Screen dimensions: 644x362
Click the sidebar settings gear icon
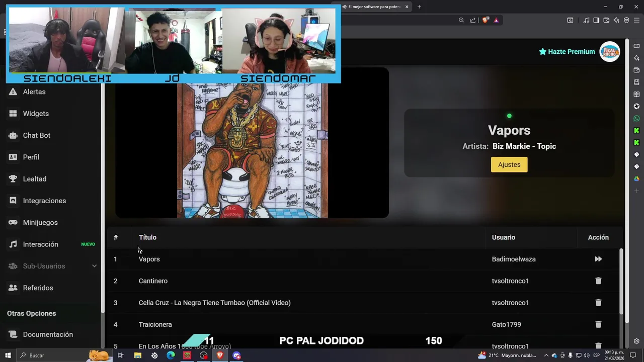tap(636, 341)
